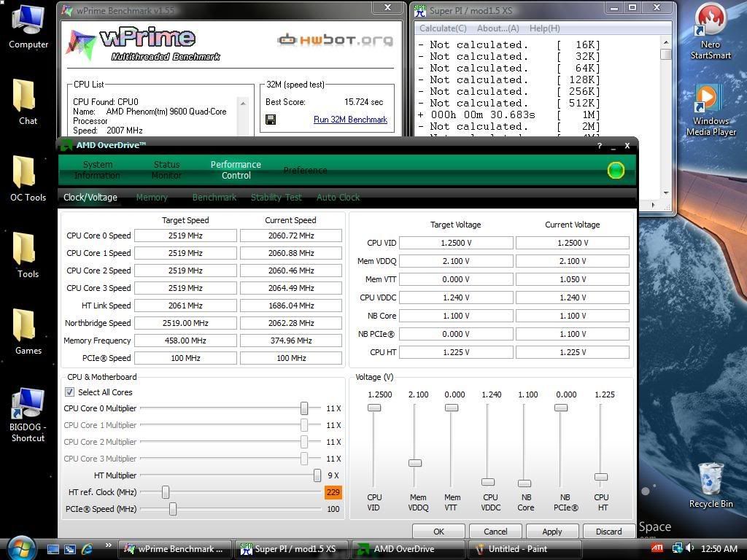Screen dimensions: 747x560
Task: Maximize the Super PI window
Action: (x=632, y=7)
